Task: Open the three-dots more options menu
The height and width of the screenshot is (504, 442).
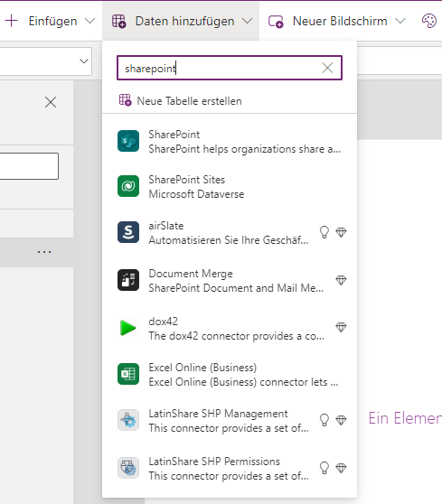Action: [x=44, y=252]
